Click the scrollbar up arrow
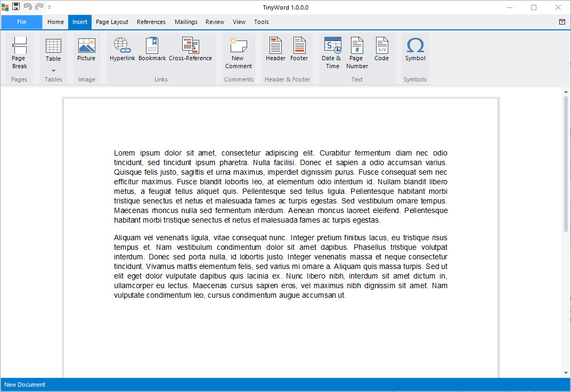Image resolution: width=571 pixels, height=392 pixels. tap(566, 92)
